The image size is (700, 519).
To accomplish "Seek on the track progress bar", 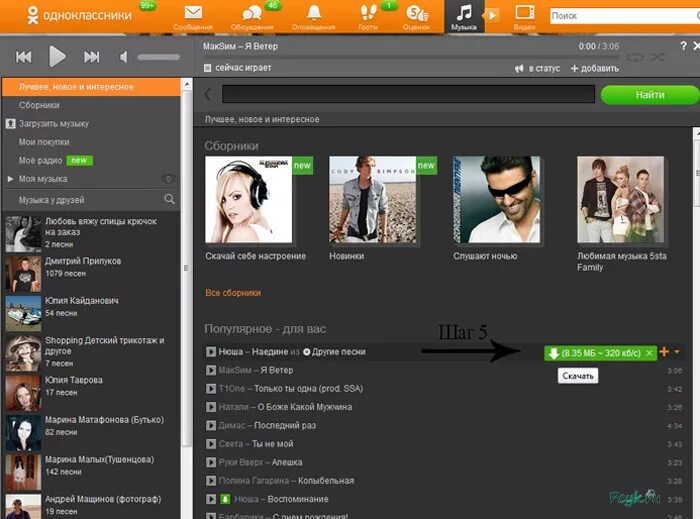I will coord(411,57).
